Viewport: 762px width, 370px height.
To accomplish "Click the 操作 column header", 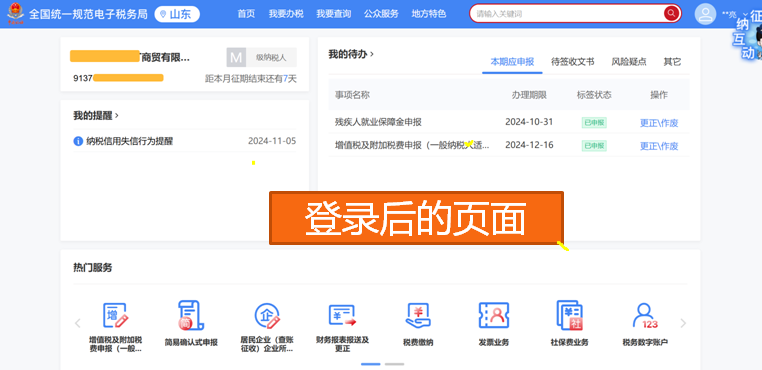I will click(659, 95).
